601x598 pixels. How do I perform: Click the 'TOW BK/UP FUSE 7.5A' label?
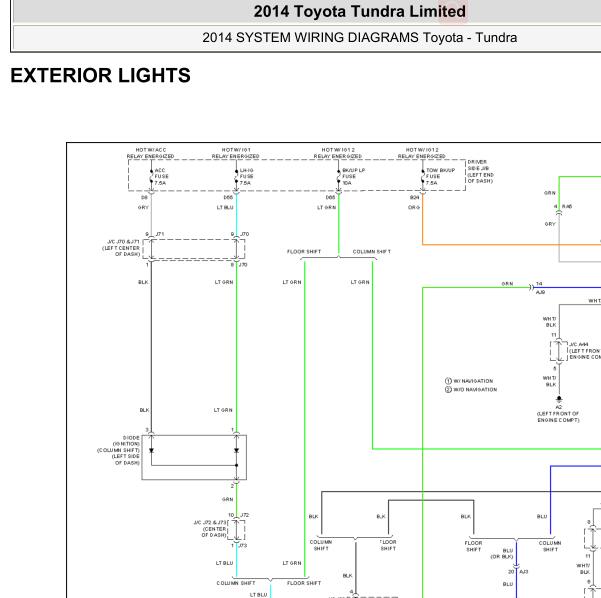click(x=440, y=176)
